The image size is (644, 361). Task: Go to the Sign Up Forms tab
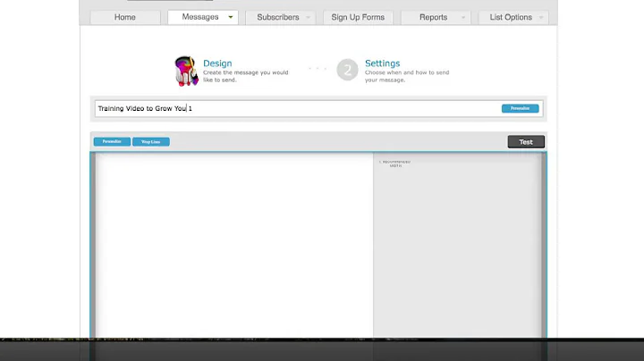tap(358, 17)
